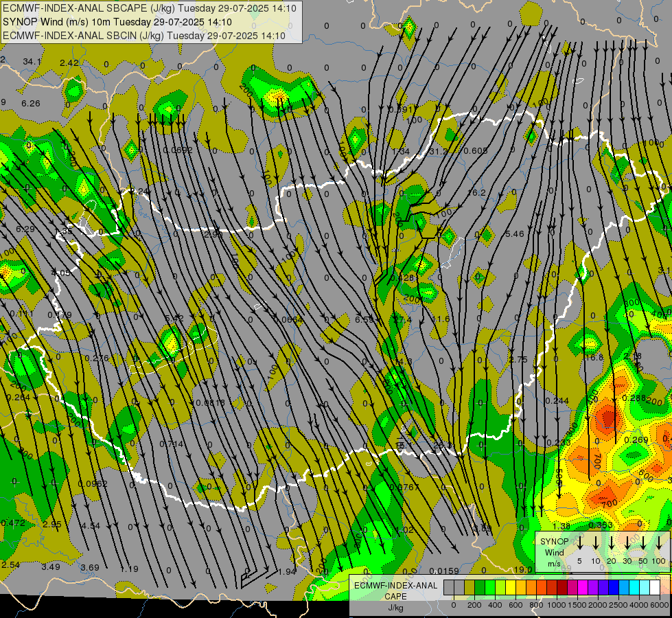The height and width of the screenshot is (618, 672).
Task: Click the 16.8 value on the map
Action: [x=594, y=357]
